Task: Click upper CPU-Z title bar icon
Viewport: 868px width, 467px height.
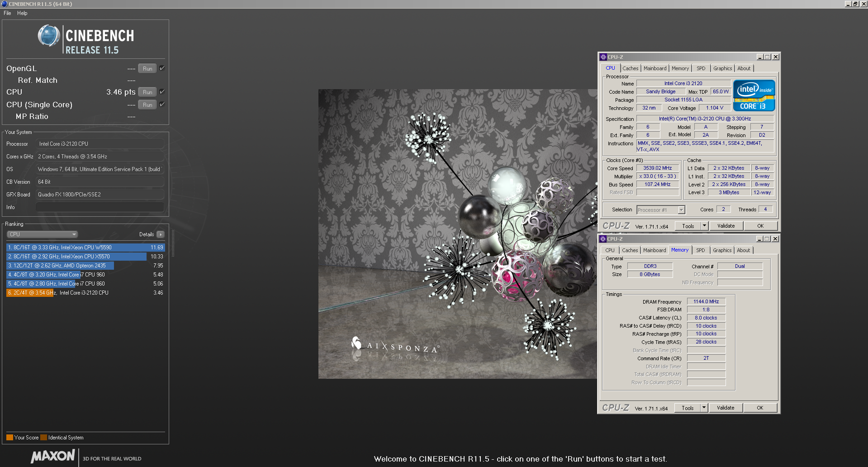Action: pos(603,57)
